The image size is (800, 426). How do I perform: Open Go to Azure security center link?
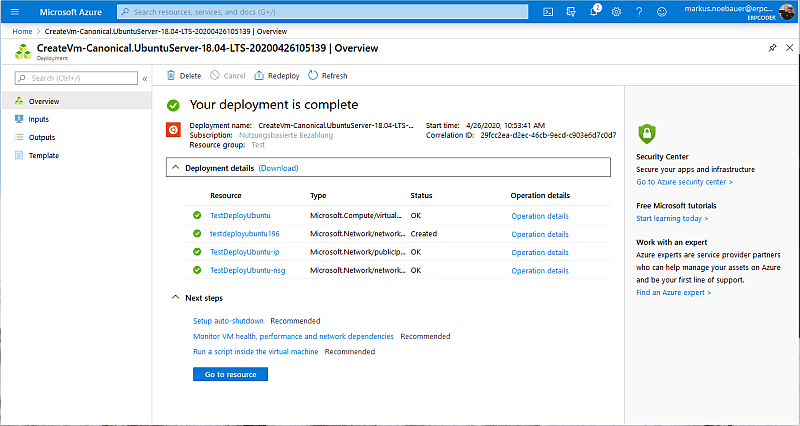tap(684, 182)
